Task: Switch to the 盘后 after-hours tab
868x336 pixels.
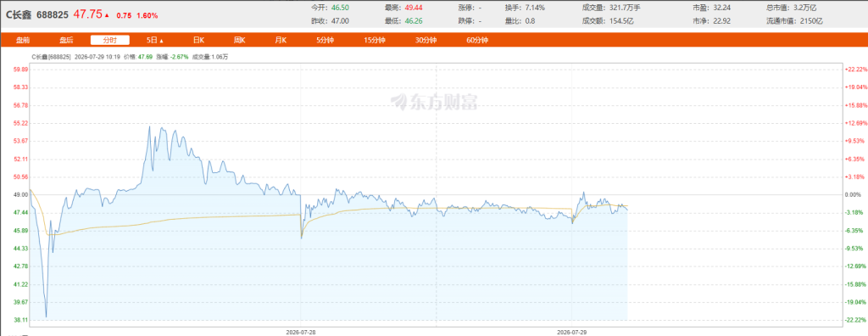Action: tap(66, 41)
